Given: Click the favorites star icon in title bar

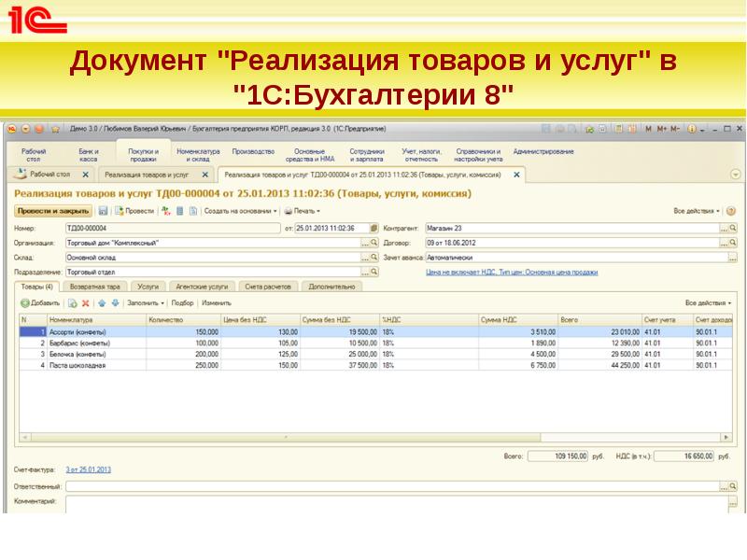Looking at the screenshot, I should (55, 129).
